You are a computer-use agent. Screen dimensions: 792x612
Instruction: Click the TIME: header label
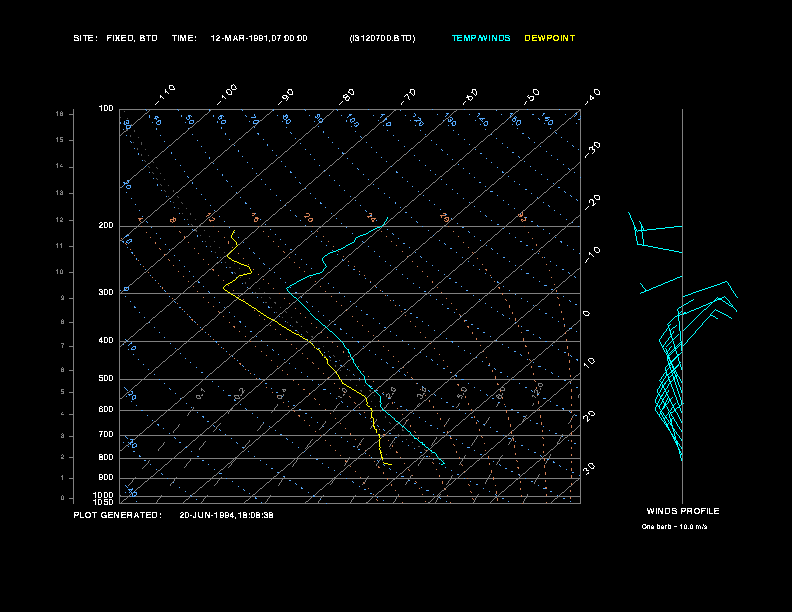(184, 38)
